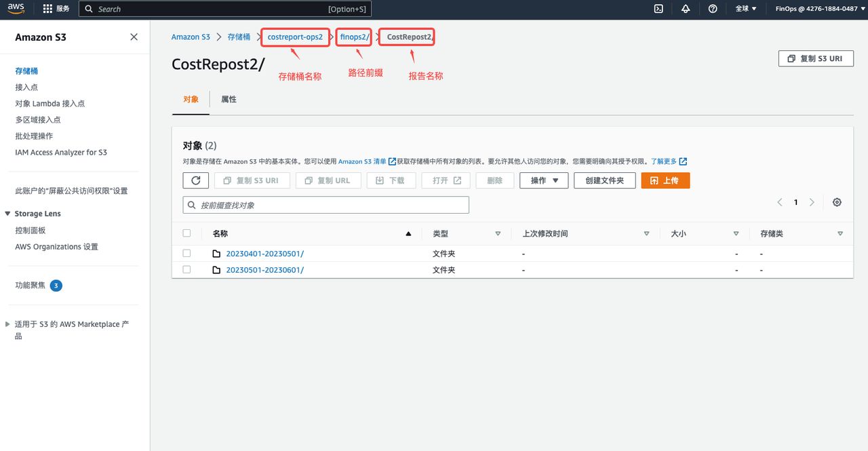Screen dimensions: 868x451
Task: Sort by 上次修改时间 column arrow
Action: tap(646, 233)
